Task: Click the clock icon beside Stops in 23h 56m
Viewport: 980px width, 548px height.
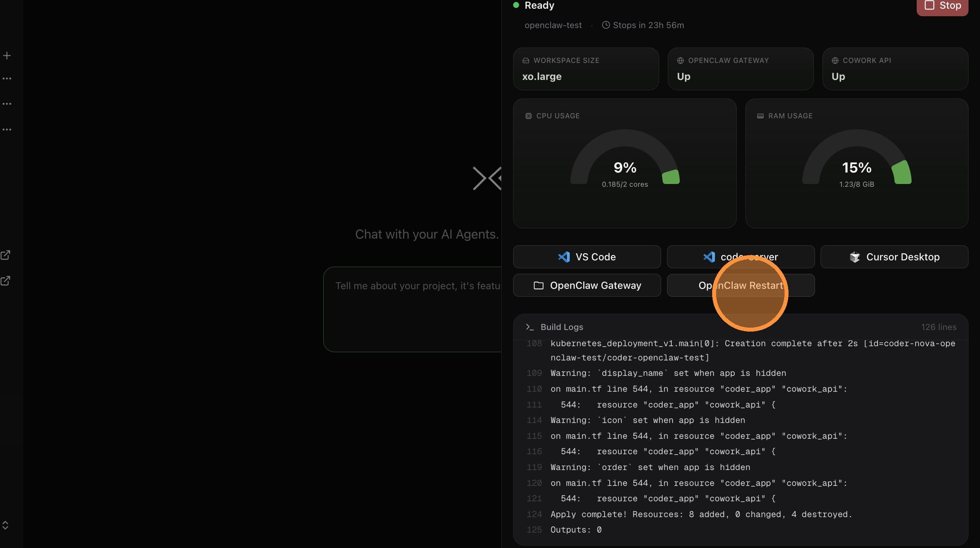Action: 605,25
